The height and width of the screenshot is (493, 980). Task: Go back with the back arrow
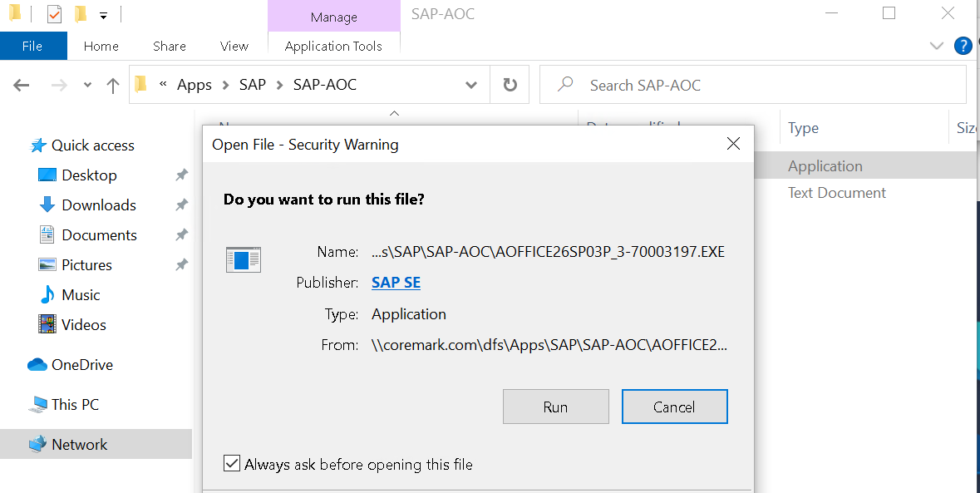(x=22, y=85)
